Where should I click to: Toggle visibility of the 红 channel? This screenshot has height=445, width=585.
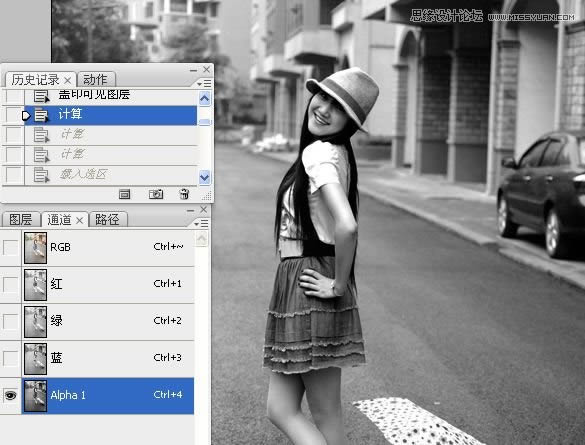(10, 284)
